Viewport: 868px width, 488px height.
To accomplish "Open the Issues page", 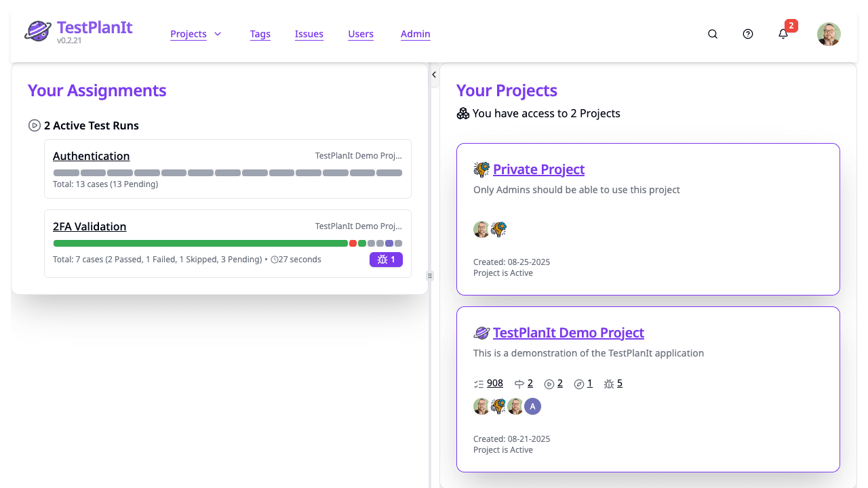I will coord(309,34).
